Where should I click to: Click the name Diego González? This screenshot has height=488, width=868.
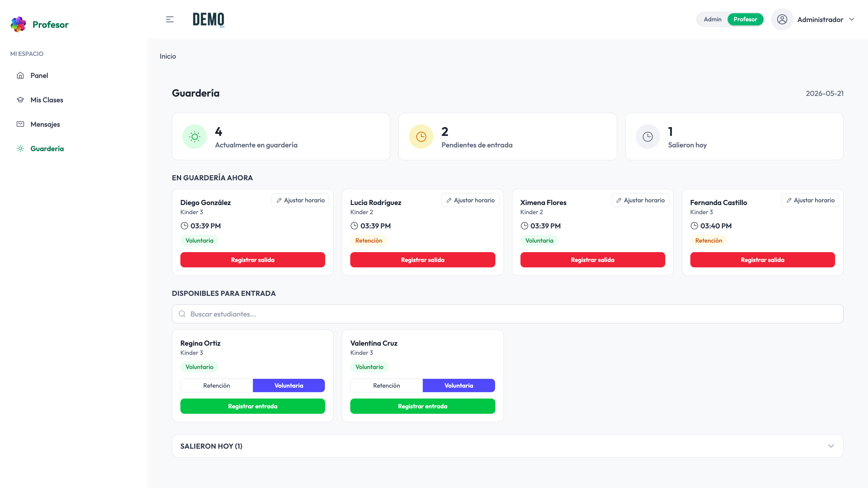[205, 202]
